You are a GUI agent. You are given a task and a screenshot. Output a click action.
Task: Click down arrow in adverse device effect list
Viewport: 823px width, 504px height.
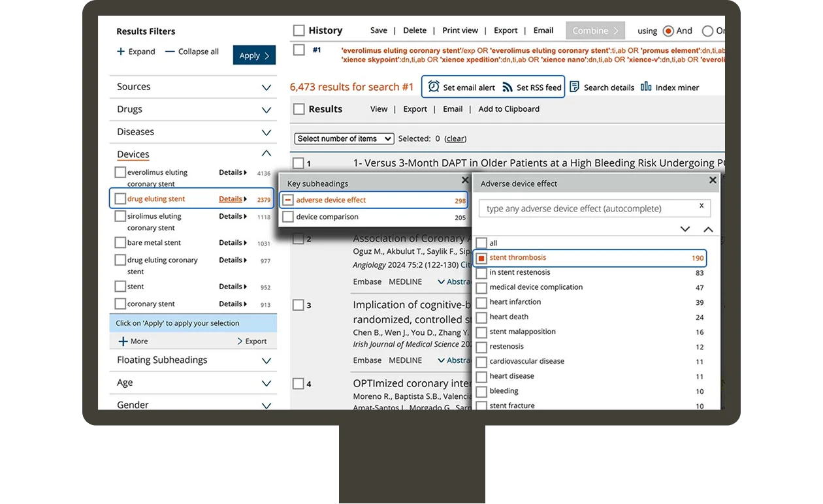click(x=685, y=229)
